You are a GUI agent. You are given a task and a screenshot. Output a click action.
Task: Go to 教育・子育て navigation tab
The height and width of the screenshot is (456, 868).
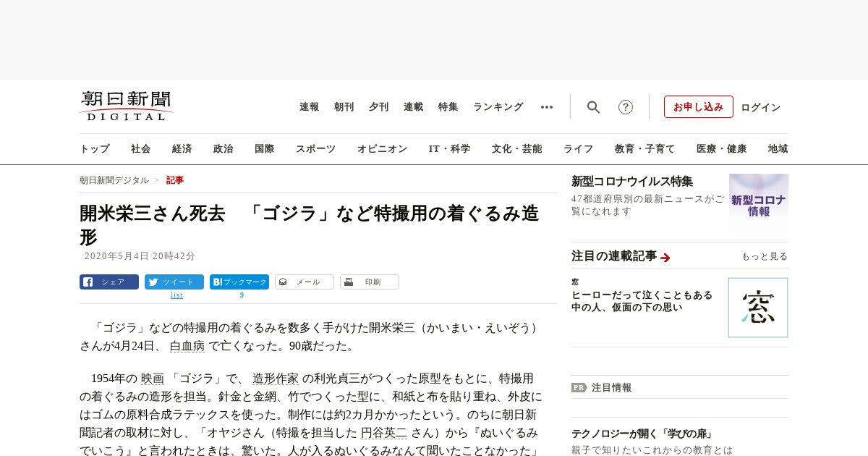click(645, 149)
